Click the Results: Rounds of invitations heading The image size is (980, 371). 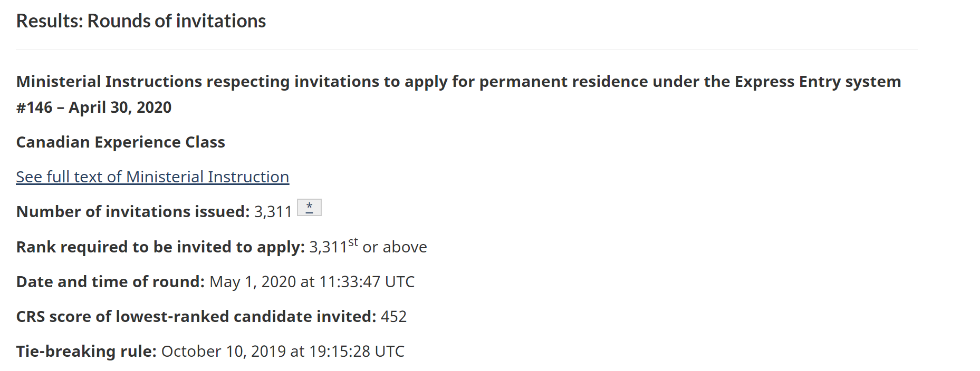point(141,21)
